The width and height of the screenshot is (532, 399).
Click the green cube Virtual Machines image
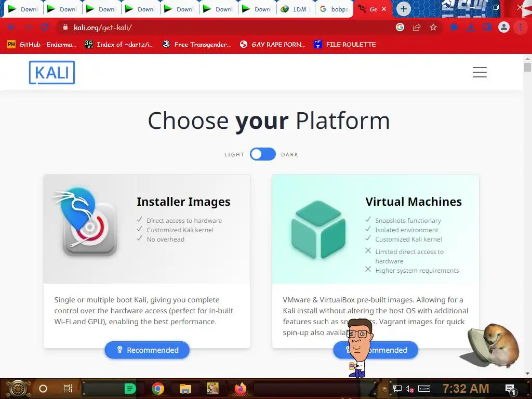(318, 229)
